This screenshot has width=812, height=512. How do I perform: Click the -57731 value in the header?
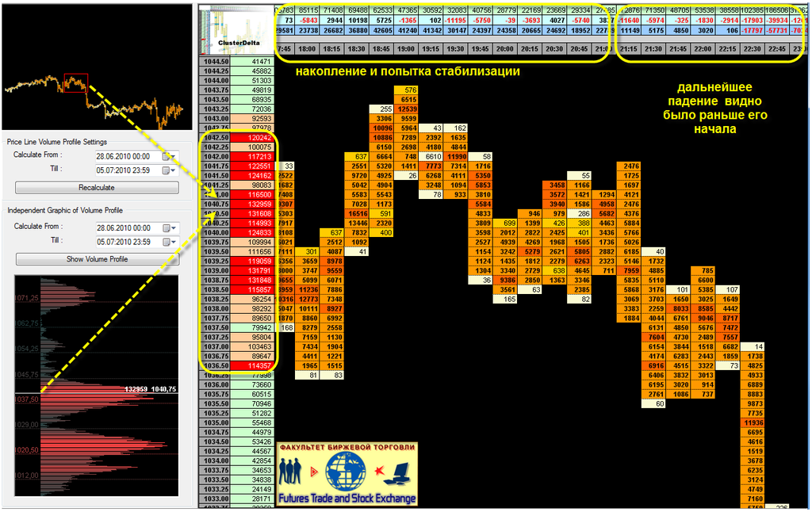(x=777, y=31)
